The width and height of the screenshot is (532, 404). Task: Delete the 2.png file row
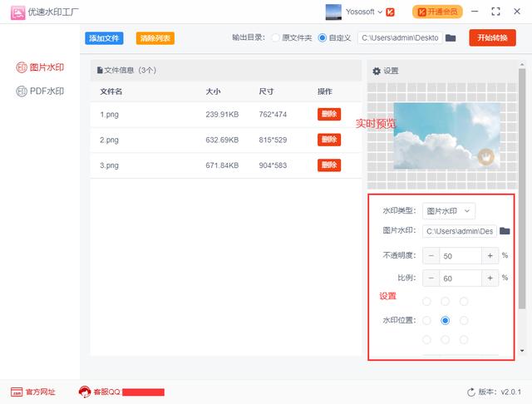329,140
